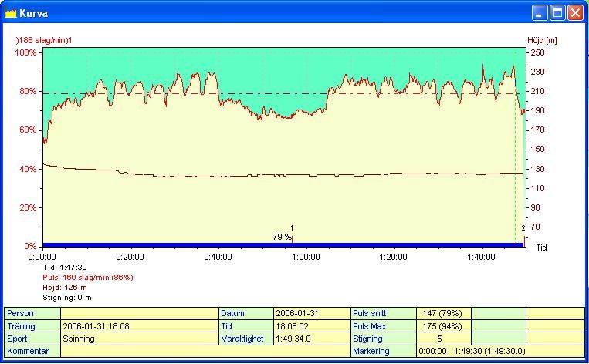
Task: Click the Kurva window title icon
Action: (x=11, y=13)
